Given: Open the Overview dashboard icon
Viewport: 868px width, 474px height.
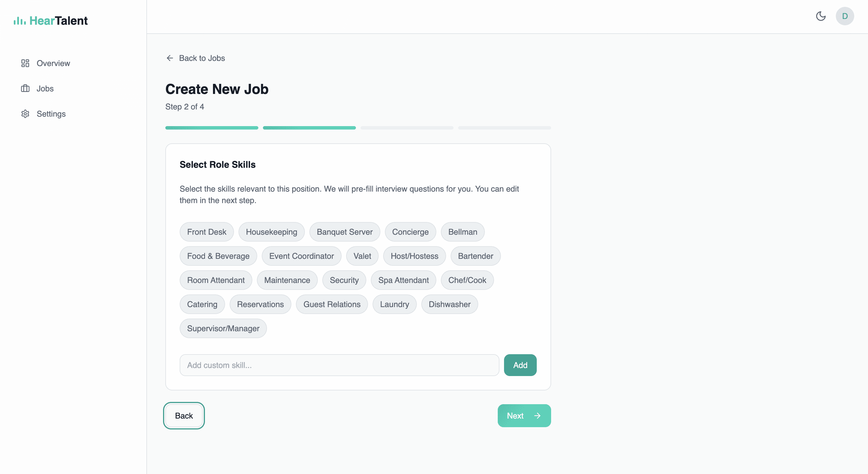Looking at the screenshot, I should click(25, 63).
